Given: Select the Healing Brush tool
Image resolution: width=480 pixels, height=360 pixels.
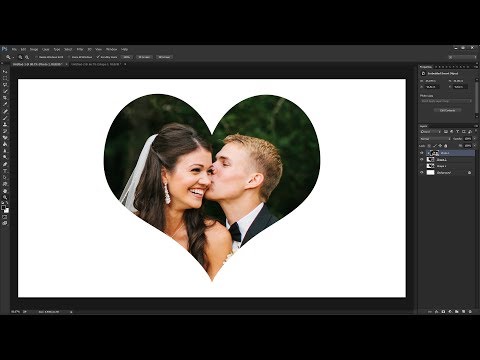Looking at the screenshot, I should 5,111.
